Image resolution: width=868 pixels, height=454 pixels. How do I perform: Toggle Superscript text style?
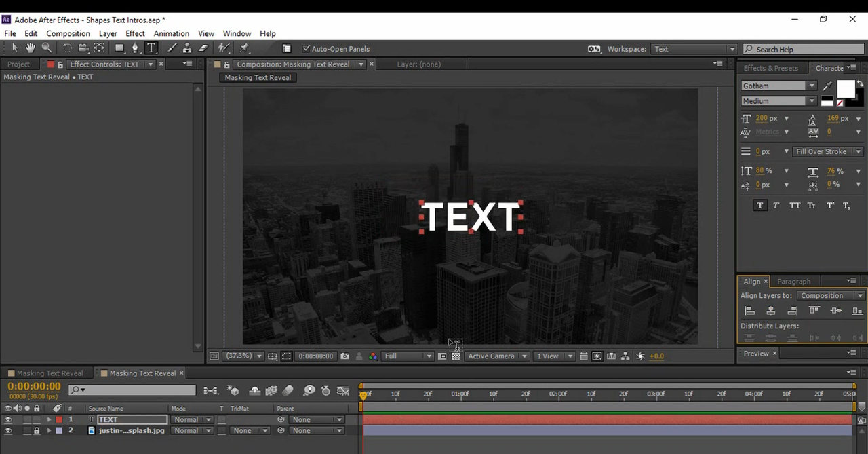pyautogui.click(x=830, y=205)
